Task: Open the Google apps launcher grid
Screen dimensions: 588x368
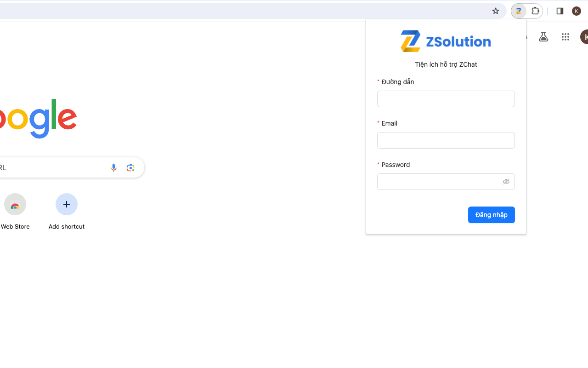Action: tap(565, 37)
